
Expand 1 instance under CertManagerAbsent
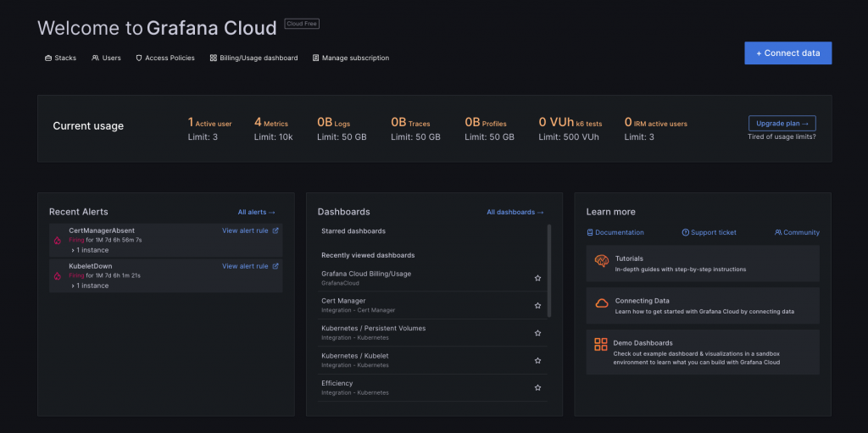(90, 250)
